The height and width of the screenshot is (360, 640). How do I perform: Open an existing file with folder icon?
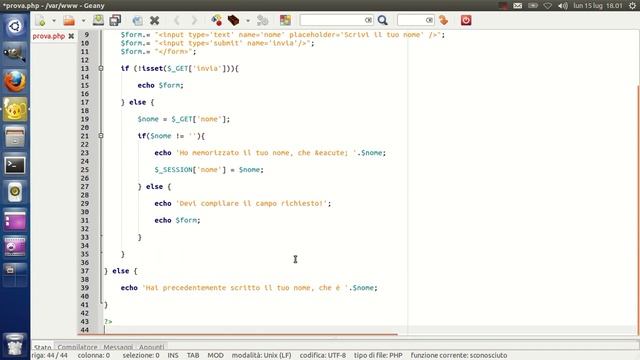[69, 20]
